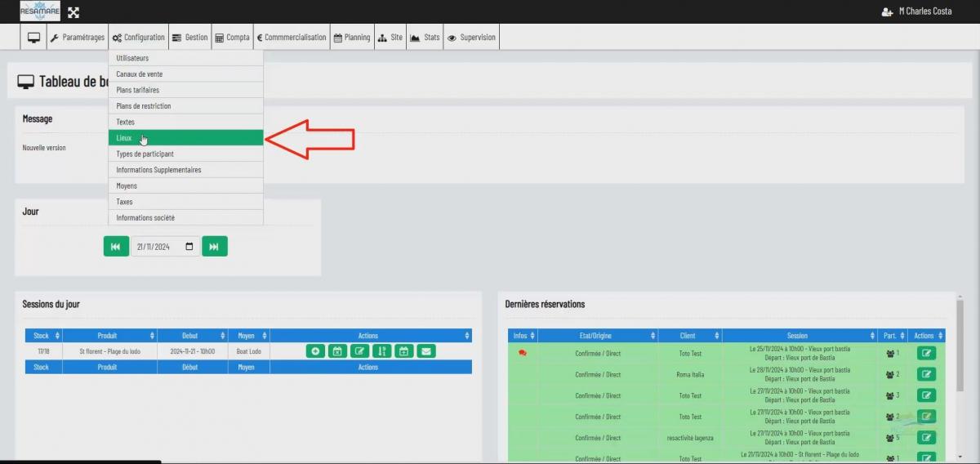
Task: Click the date input showing 21/11/2024
Action: pyautogui.click(x=166, y=247)
